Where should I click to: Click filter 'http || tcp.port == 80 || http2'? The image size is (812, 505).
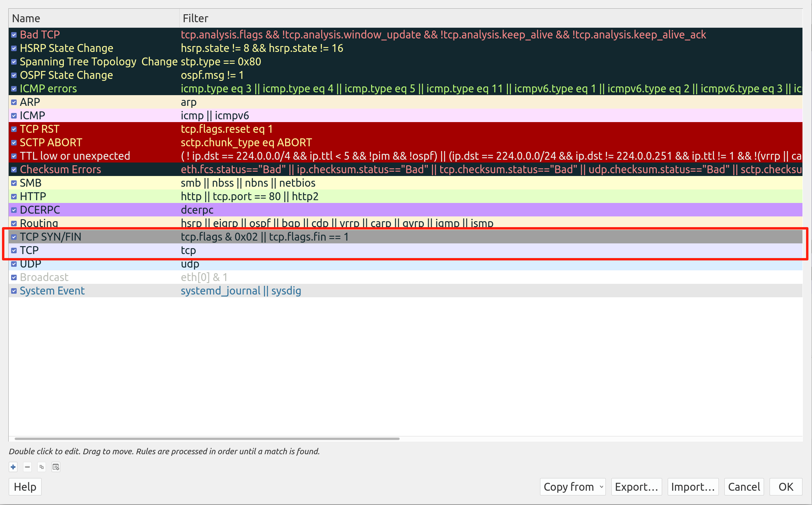click(x=250, y=197)
